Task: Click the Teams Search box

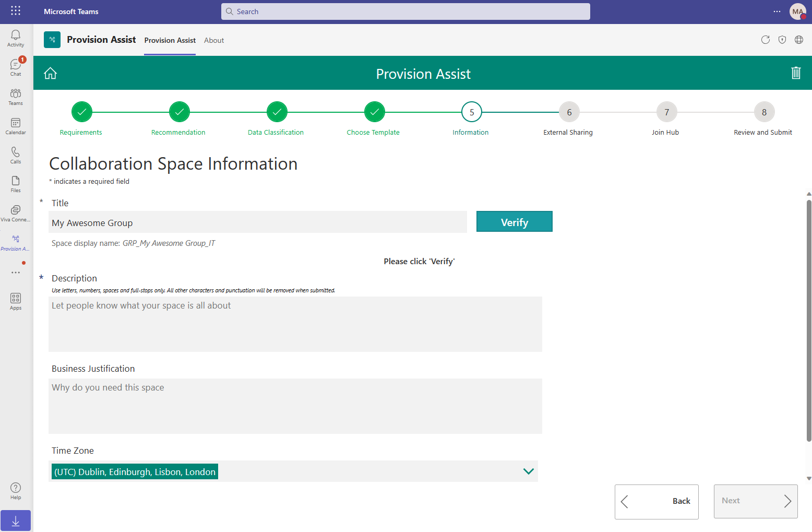Action: [x=405, y=11]
